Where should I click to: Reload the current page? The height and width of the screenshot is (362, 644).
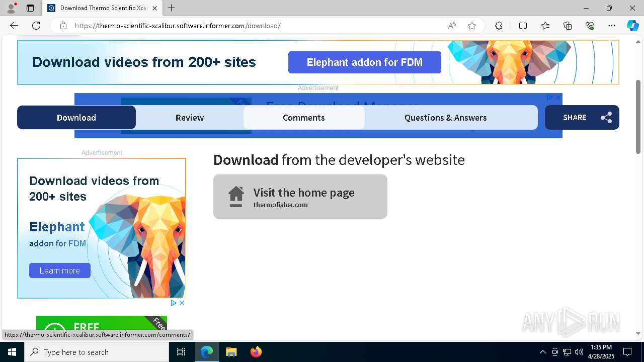click(36, 26)
